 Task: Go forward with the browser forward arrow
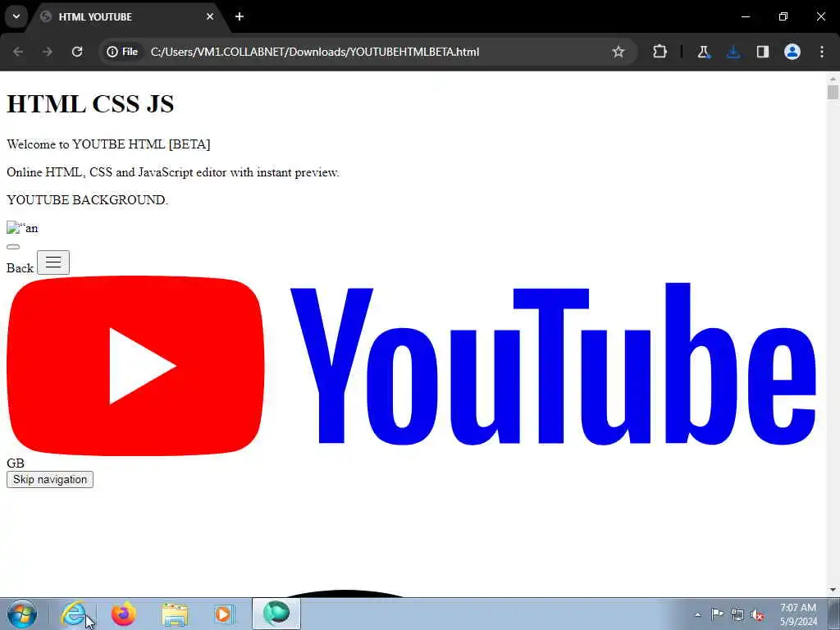click(x=47, y=52)
